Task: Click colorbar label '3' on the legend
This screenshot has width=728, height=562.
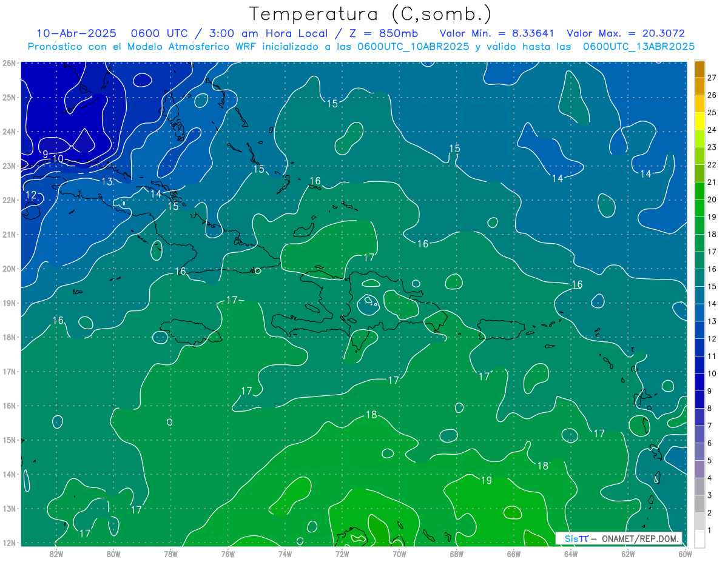Action: tap(710, 495)
